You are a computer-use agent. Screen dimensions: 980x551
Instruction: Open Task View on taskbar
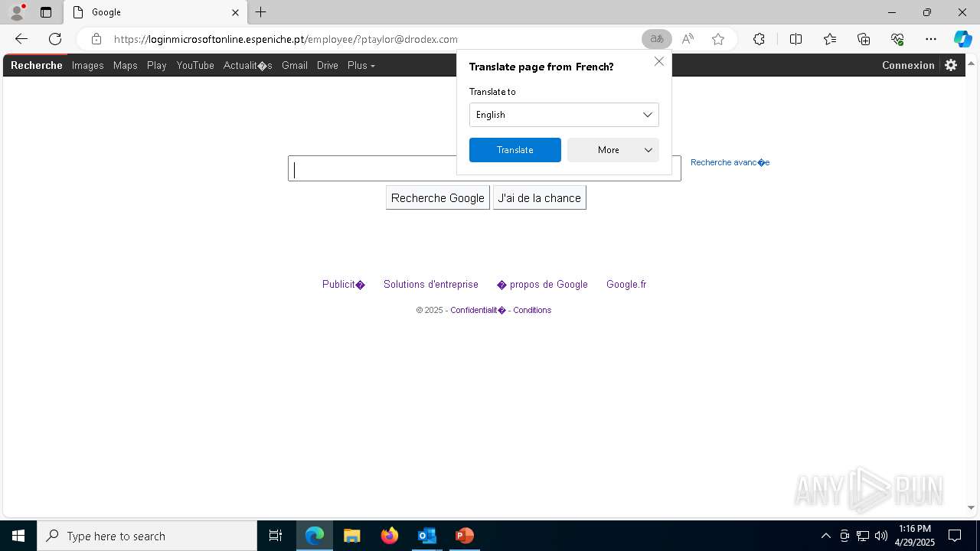pyautogui.click(x=276, y=536)
